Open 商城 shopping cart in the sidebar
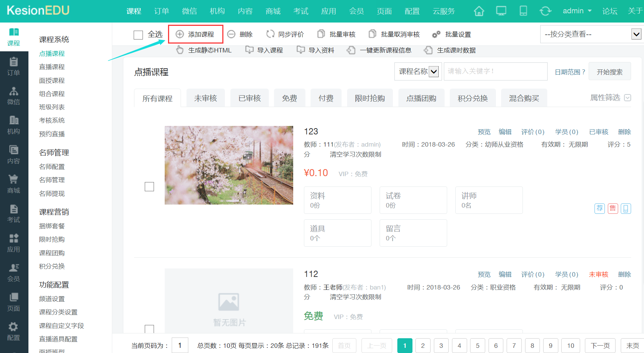Image resolution: width=644 pixels, height=353 pixels. point(14,184)
